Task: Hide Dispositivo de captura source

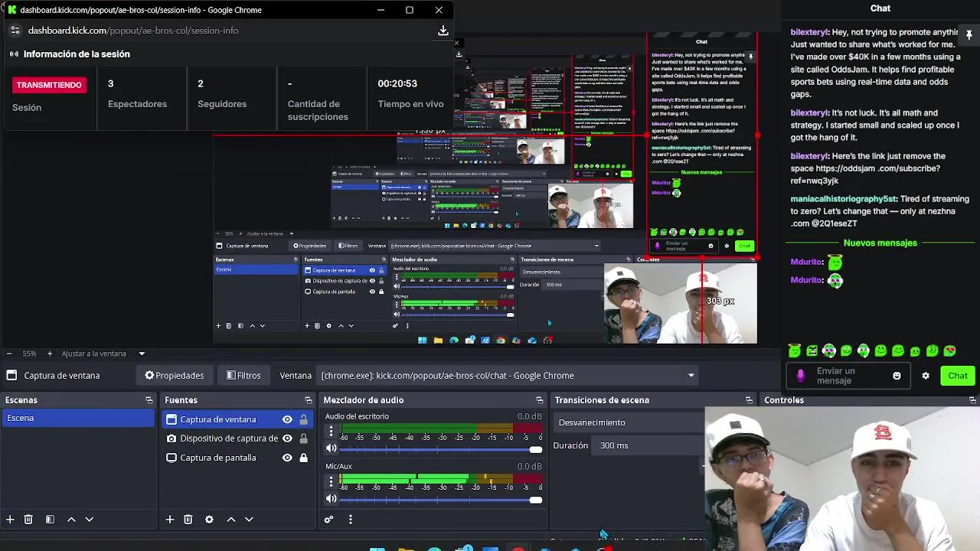Action: (287, 439)
